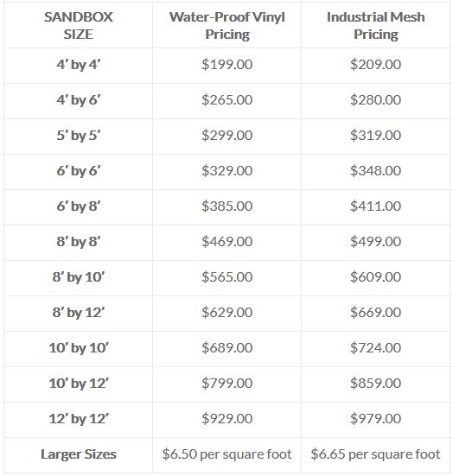453x476 pixels.
Task: Click the 6' by 8' size label
Action: pos(79,206)
